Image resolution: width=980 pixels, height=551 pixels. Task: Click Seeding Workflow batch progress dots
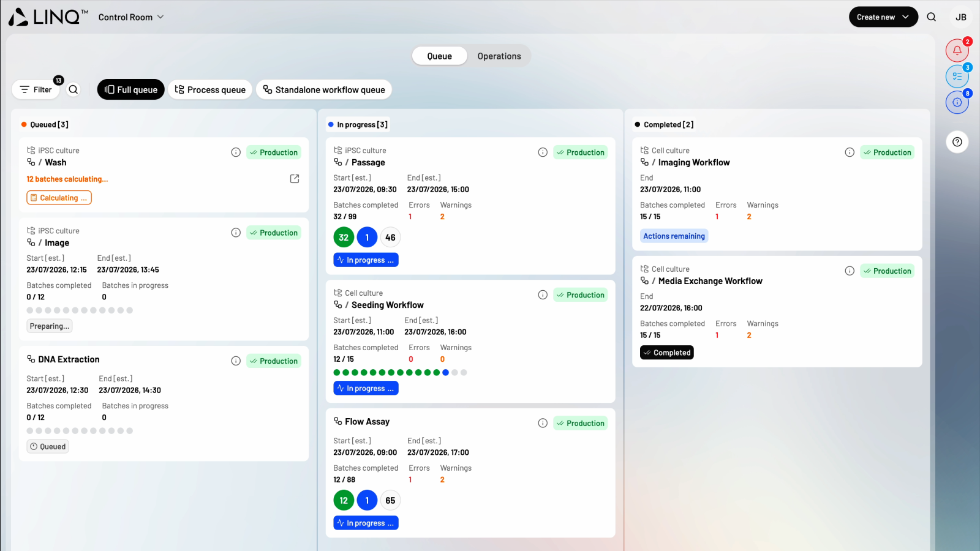click(x=400, y=372)
